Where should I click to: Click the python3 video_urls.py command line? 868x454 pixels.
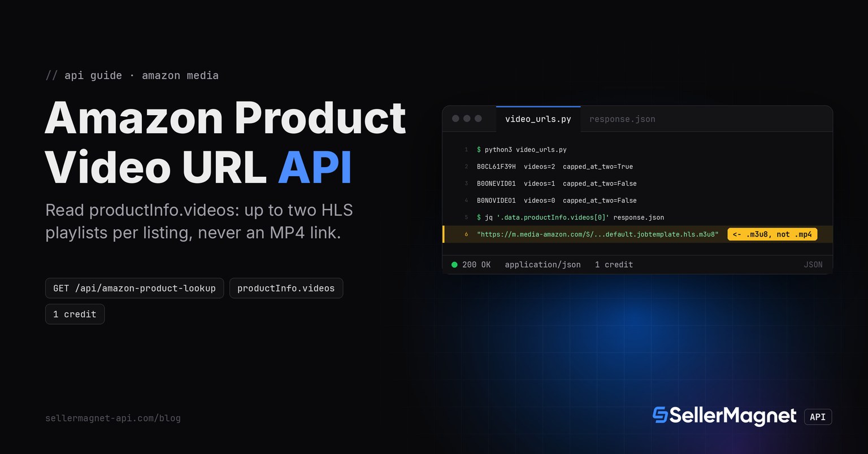click(x=522, y=150)
